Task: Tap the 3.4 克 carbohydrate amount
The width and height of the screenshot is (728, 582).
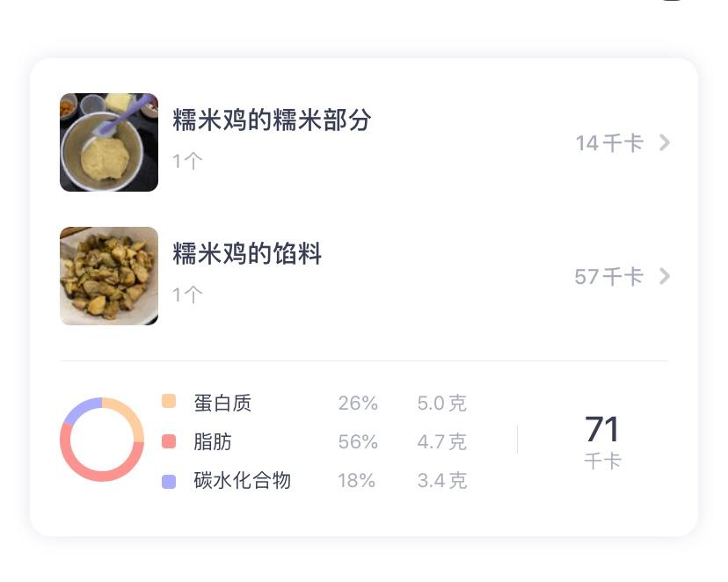Action: (x=441, y=481)
